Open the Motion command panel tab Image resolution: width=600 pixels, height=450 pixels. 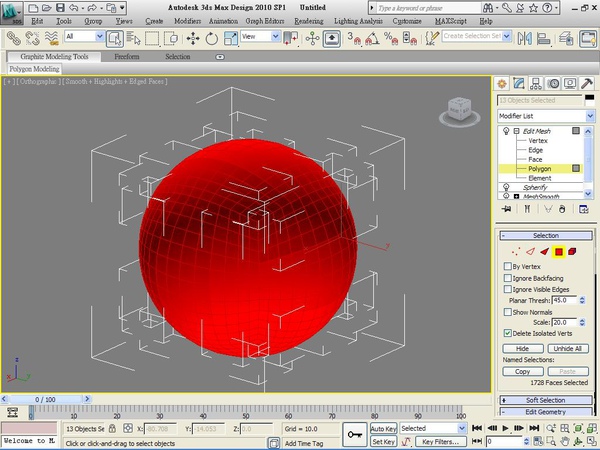[553, 83]
